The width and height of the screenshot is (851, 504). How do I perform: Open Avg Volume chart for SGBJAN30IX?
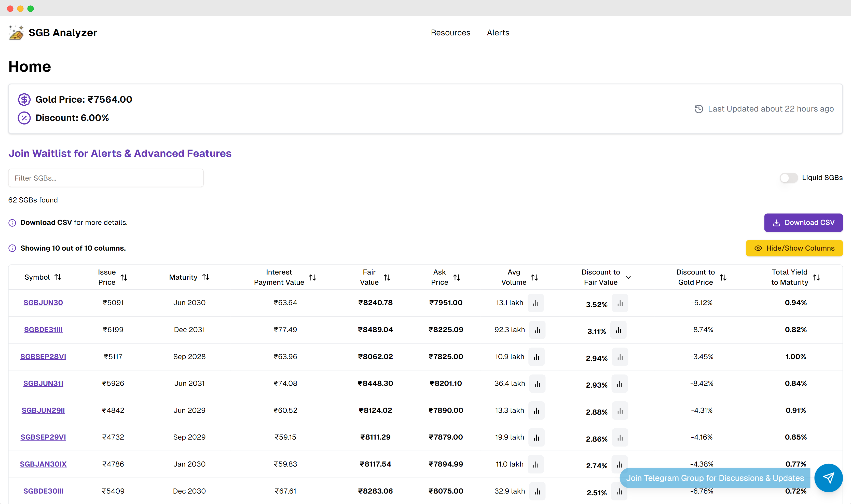click(536, 464)
